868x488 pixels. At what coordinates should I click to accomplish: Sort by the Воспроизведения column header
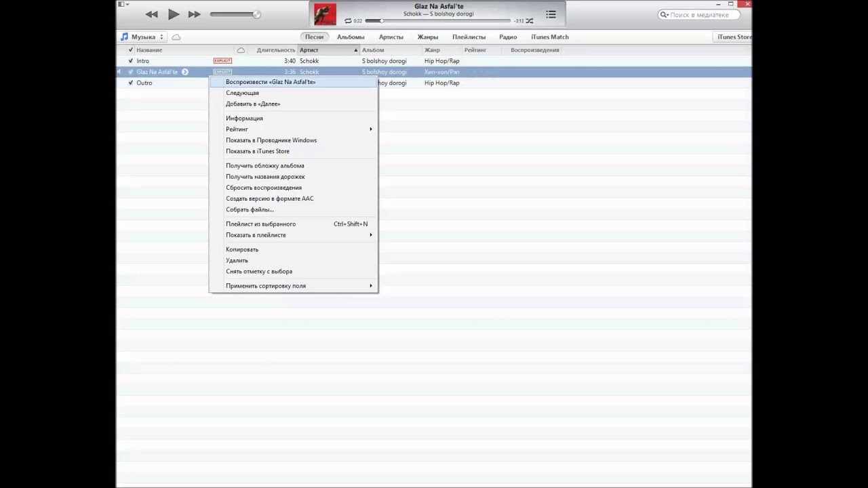pos(535,49)
